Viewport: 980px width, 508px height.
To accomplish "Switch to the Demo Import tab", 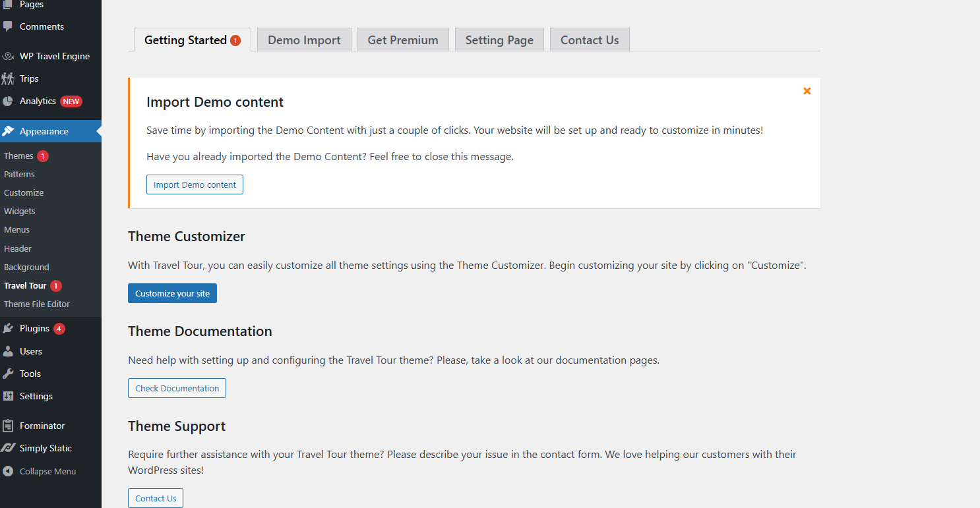I will tap(304, 40).
